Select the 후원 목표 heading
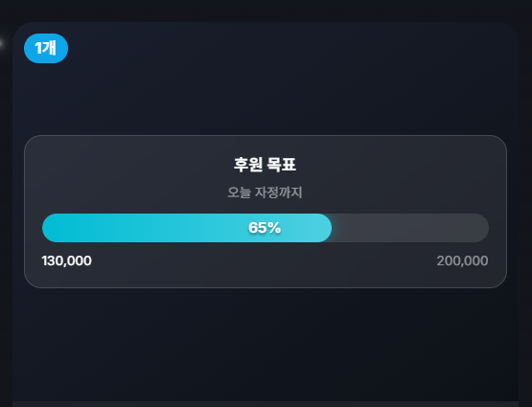Viewport: 532px width, 407px height. click(265, 165)
